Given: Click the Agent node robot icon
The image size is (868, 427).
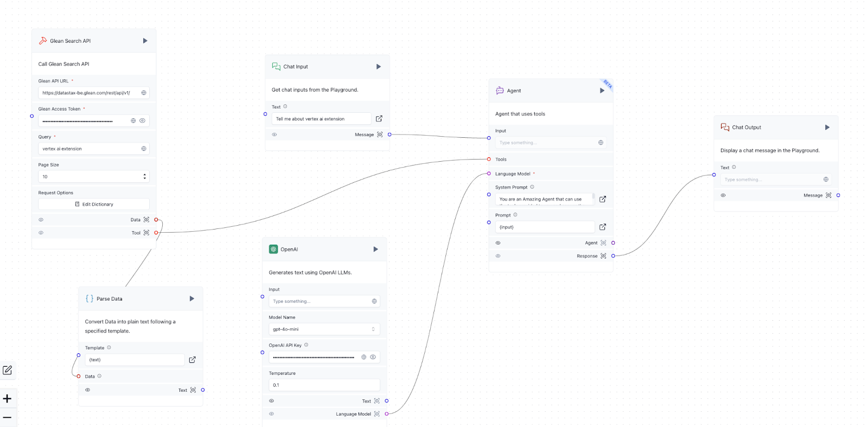Looking at the screenshot, I should click(x=500, y=91).
